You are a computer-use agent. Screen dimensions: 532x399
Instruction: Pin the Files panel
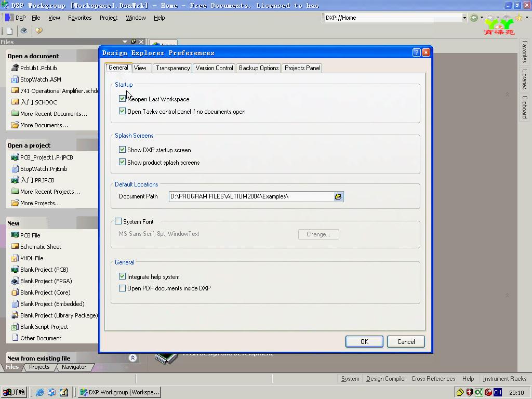point(134,42)
